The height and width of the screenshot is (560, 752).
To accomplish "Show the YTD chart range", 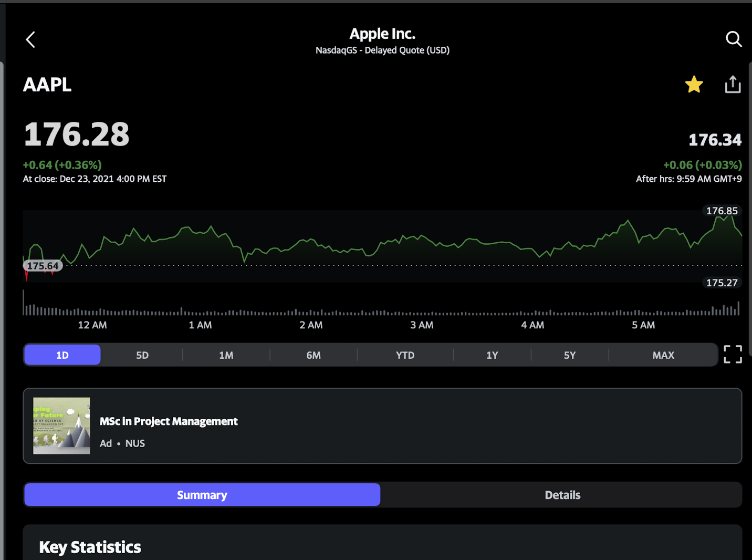I will (x=405, y=355).
